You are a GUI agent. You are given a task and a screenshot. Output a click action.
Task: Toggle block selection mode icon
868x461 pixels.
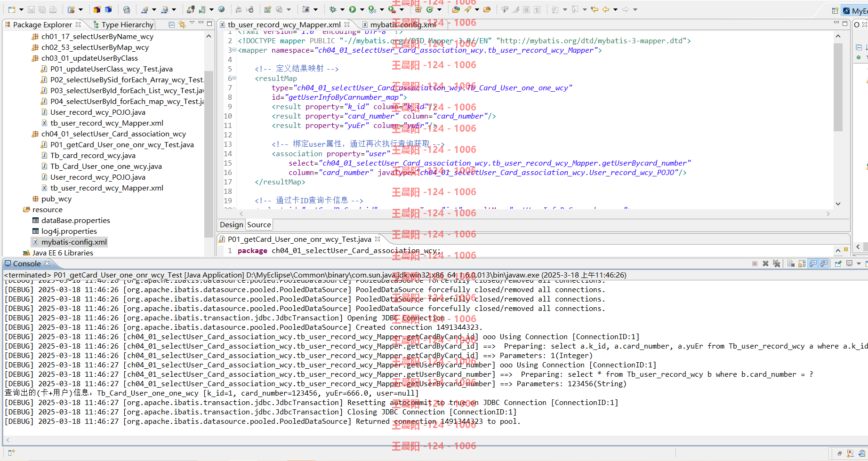[x=526, y=9]
